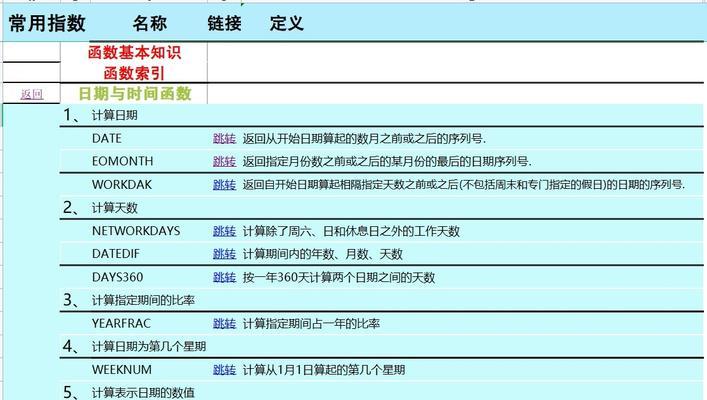This screenshot has height=400, width=707.
Task: Open the 跳转 link for DAYS360
Action: click(x=225, y=277)
